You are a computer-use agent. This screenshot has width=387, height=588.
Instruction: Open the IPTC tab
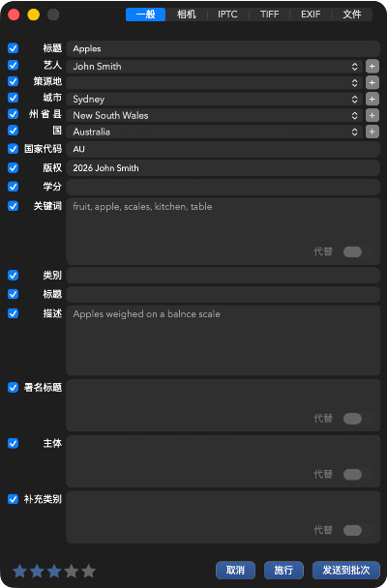(227, 15)
